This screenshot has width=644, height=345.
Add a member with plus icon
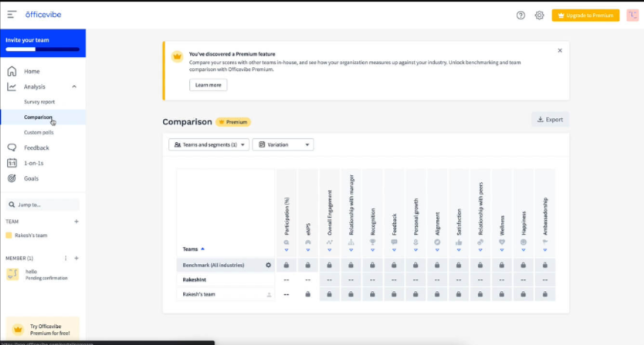76,259
